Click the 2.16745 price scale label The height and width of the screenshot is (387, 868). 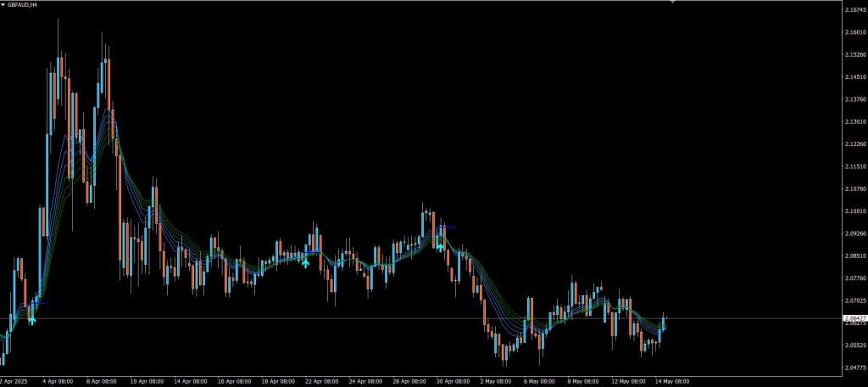click(x=854, y=10)
